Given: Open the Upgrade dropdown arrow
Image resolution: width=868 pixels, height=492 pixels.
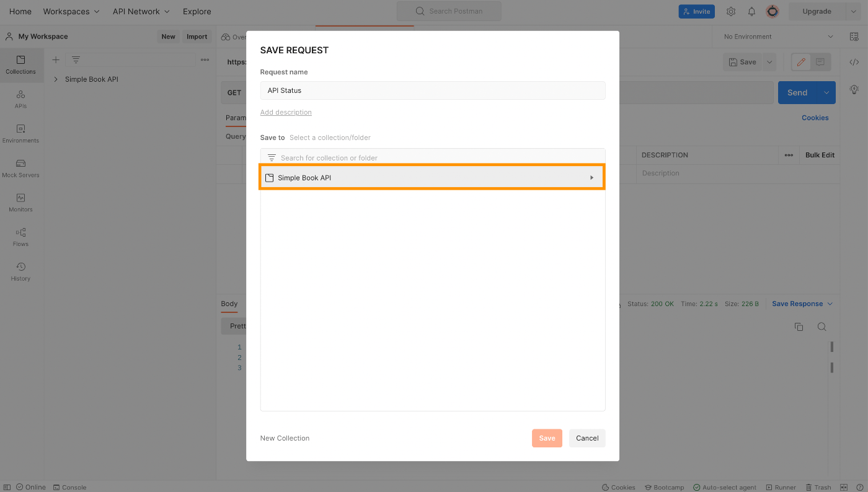Looking at the screenshot, I should 852,11.
